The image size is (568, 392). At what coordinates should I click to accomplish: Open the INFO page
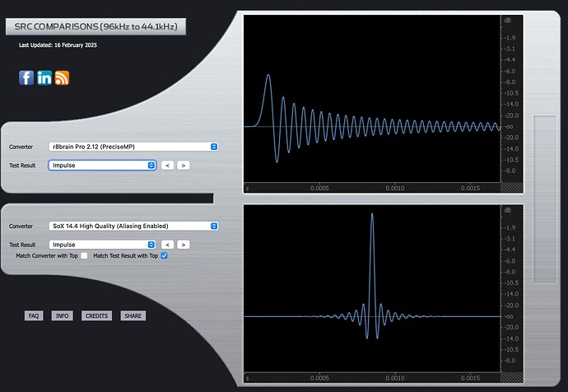(x=62, y=316)
